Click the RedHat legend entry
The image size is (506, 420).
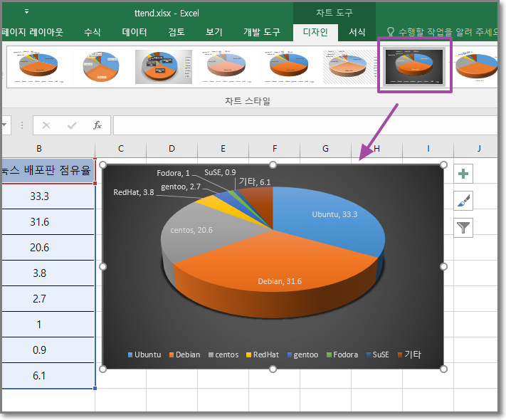tap(263, 355)
